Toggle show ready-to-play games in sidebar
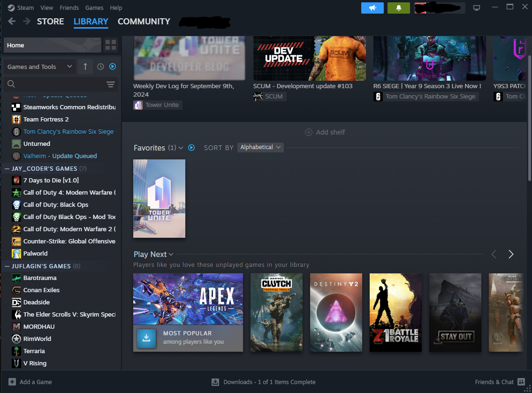Screen dimensions: 532x393 113,67
